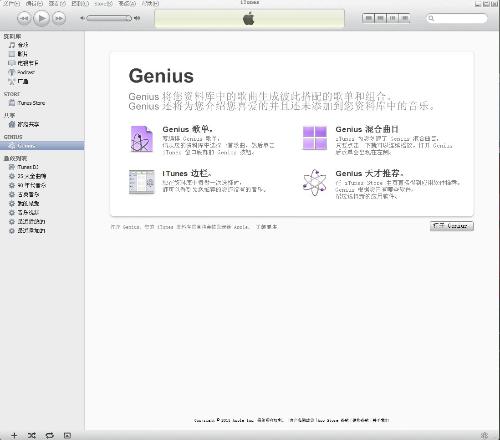Image resolution: width=500 pixels, height=440 pixels.
Task: Select the highlighted Genius sidebar item
Action: click(x=42, y=146)
